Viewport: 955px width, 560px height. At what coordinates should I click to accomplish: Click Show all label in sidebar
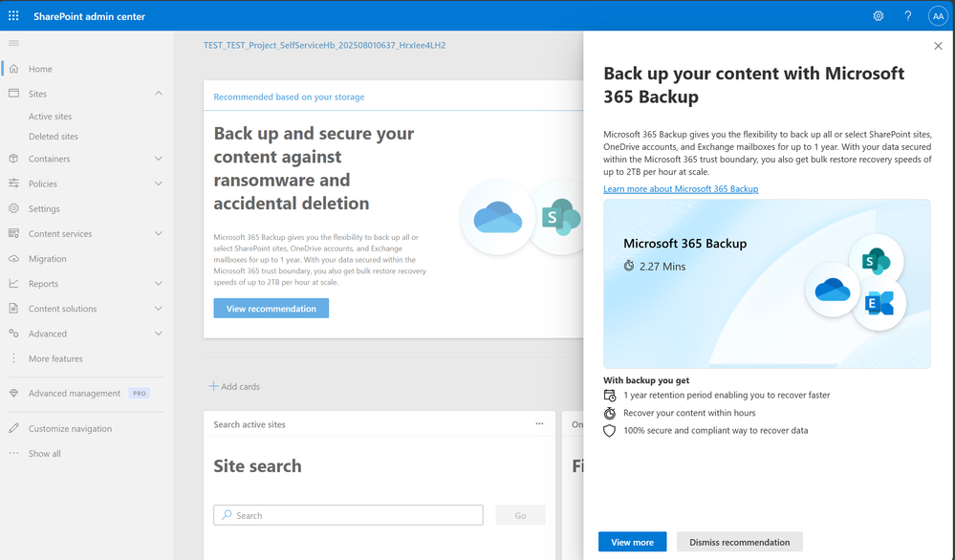pyautogui.click(x=45, y=454)
